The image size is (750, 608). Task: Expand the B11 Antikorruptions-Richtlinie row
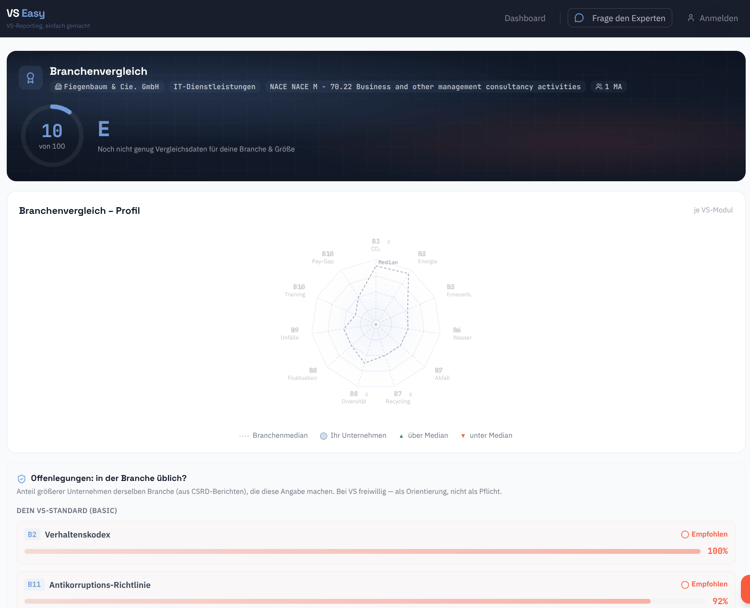(x=376, y=590)
